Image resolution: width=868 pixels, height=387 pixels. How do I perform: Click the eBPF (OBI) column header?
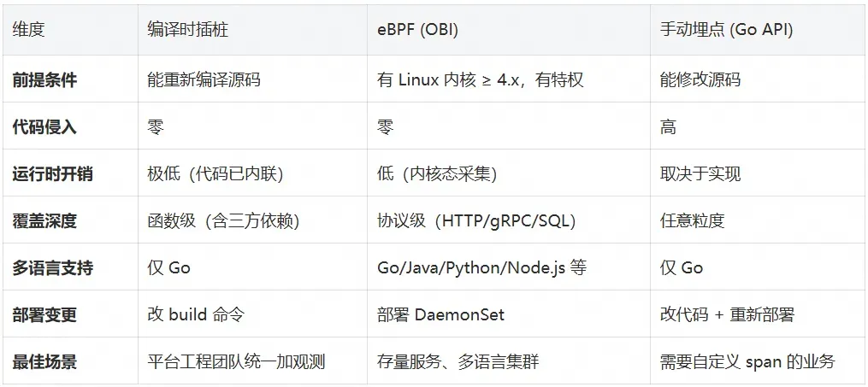418,30
